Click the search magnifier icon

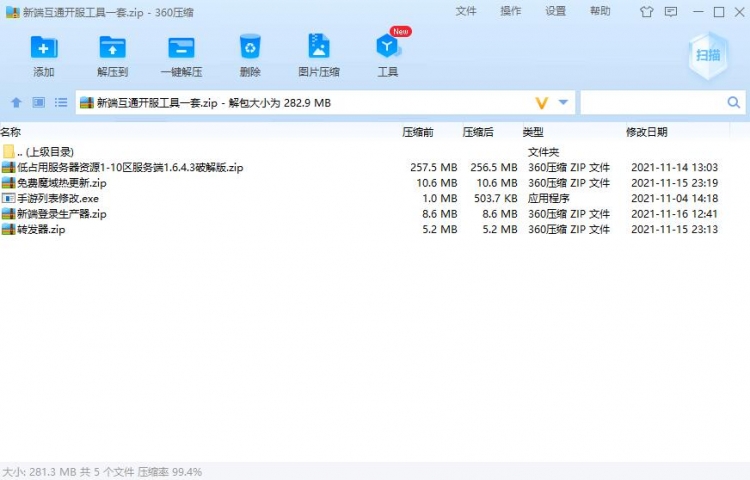pyautogui.click(x=733, y=102)
